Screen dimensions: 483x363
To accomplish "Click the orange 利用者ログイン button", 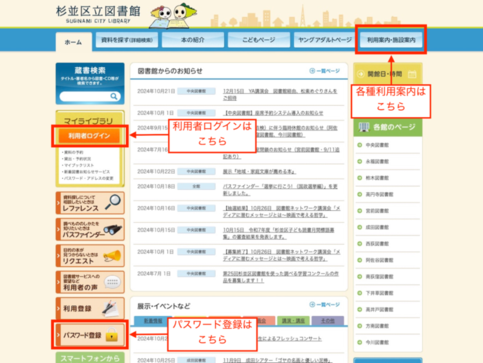I will click(x=89, y=136).
